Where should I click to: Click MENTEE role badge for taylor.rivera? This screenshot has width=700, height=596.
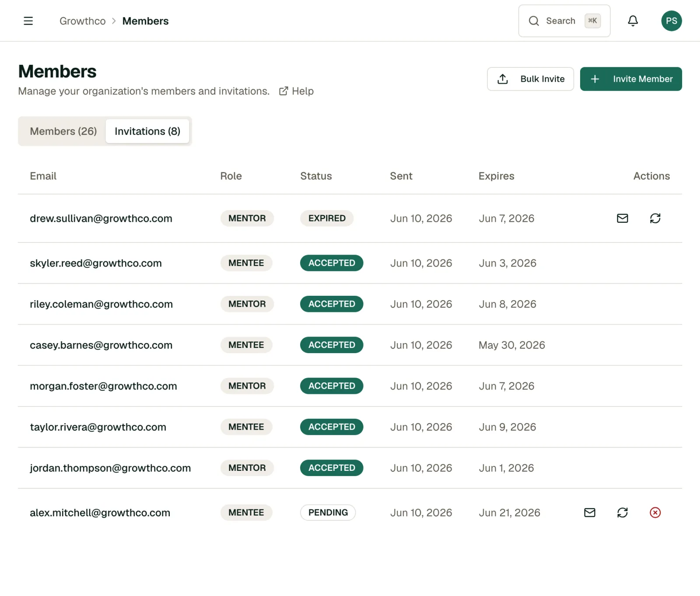pyautogui.click(x=246, y=427)
